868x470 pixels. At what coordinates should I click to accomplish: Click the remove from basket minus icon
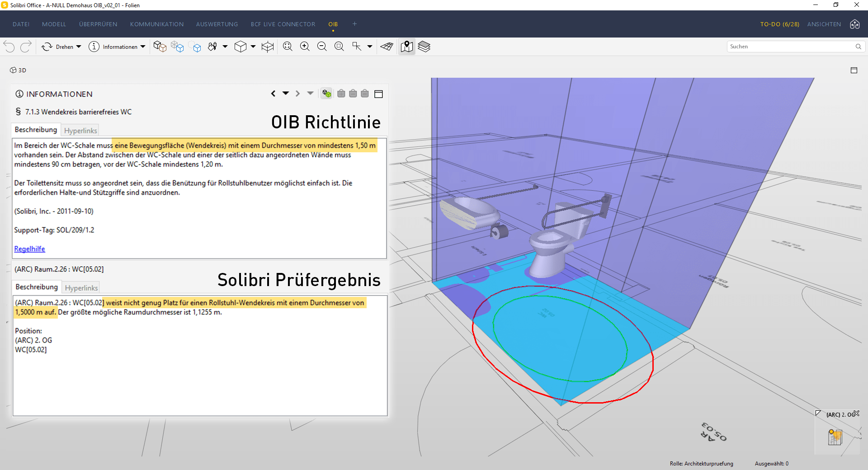353,94
